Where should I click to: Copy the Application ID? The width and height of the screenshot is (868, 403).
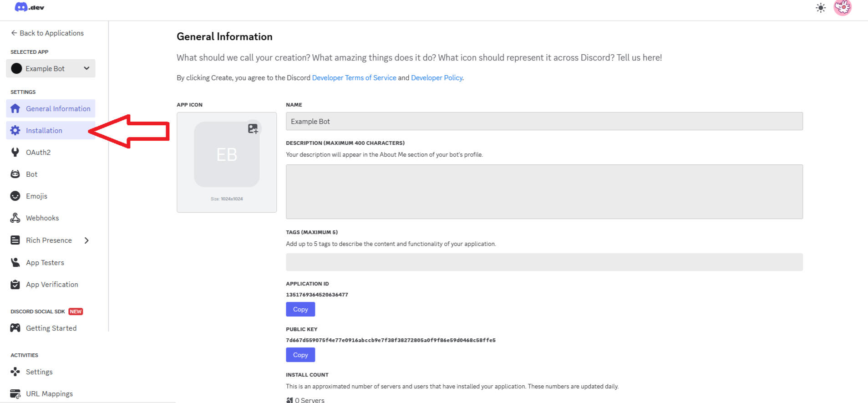click(300, 309)
